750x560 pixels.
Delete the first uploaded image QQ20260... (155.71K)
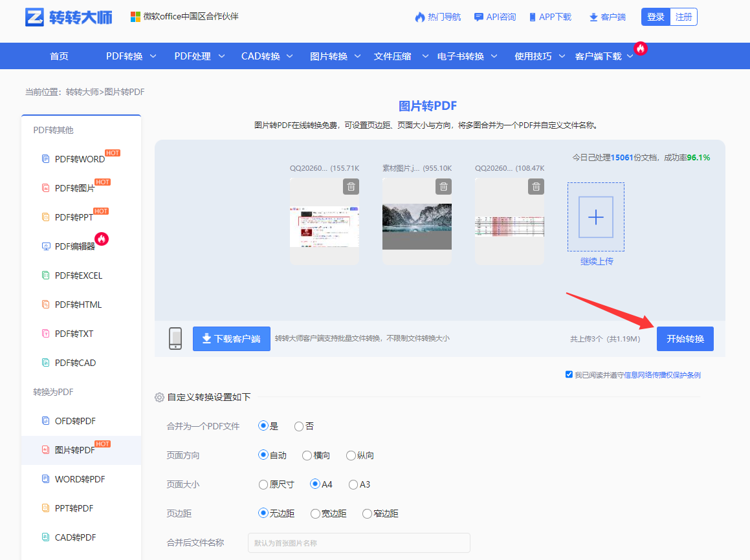point(351,186)
